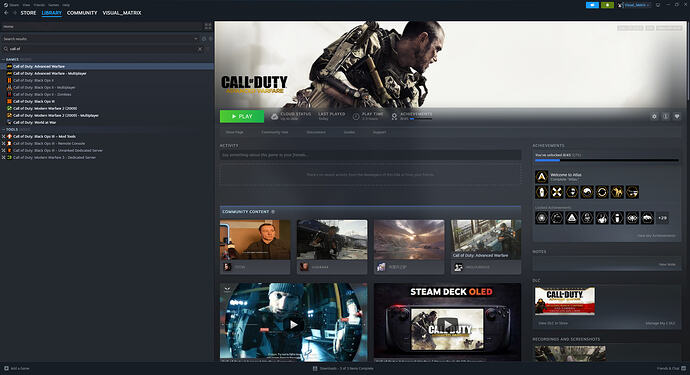This screenshot has height=375, width=690.
Task: Open the sunset landscape community screenshot
Action: (409, 240)
